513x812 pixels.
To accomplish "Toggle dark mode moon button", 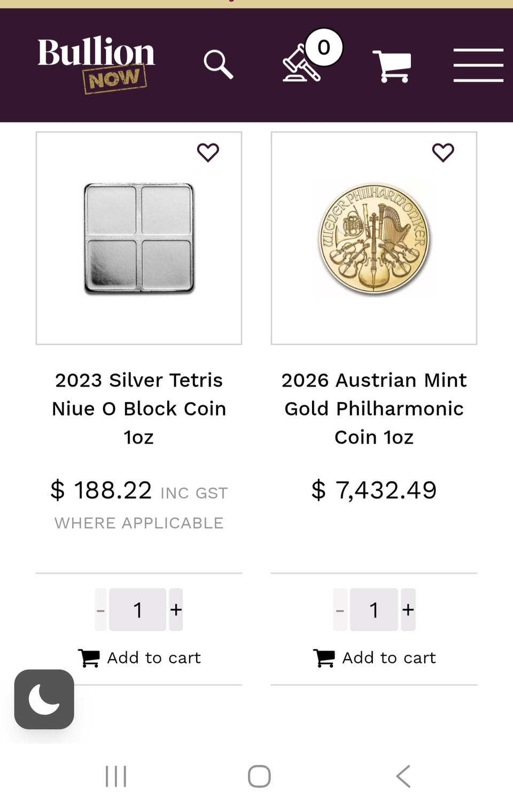I will (44, 699).
